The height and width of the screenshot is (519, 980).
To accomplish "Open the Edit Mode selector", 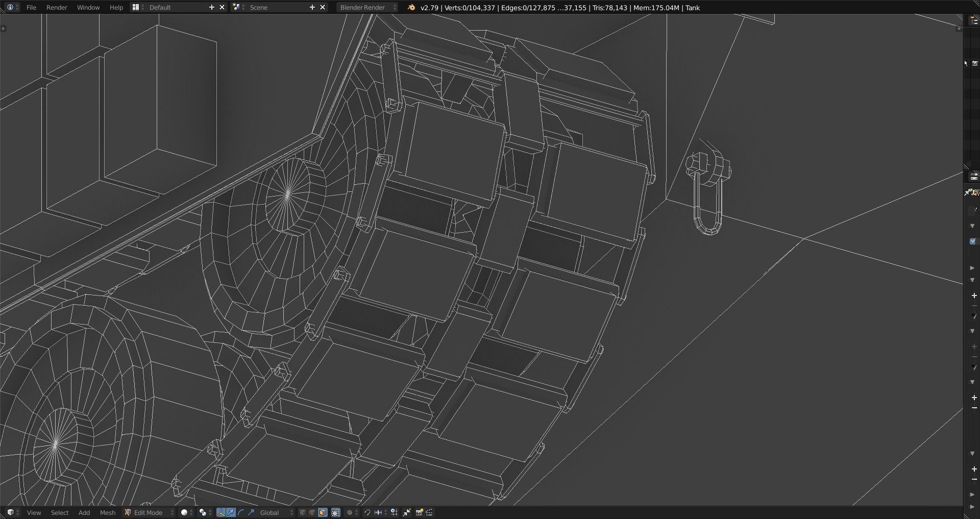I will [x=149, y=512].
